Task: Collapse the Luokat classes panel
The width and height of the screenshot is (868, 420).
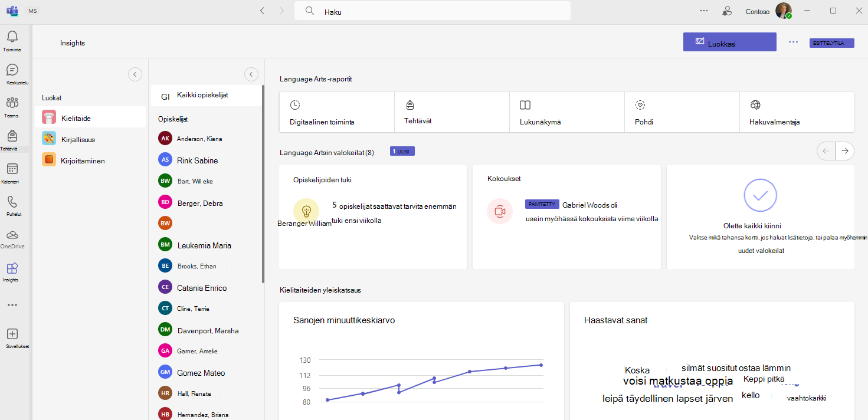Action: coord(135,74)
